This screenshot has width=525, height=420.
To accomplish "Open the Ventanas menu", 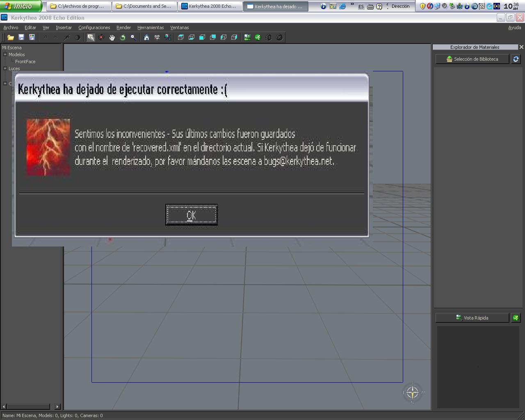I will tap(180, 27).
